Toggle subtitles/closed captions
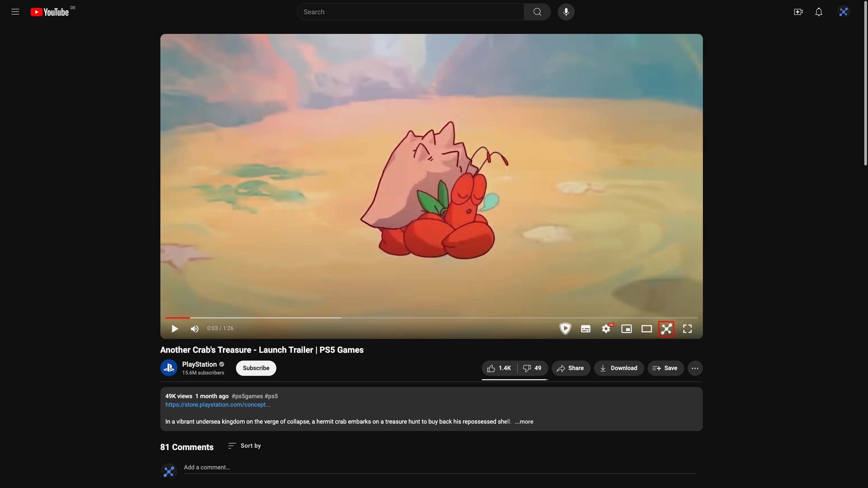The height and width of the screenshot is (488, 868). 586,329
